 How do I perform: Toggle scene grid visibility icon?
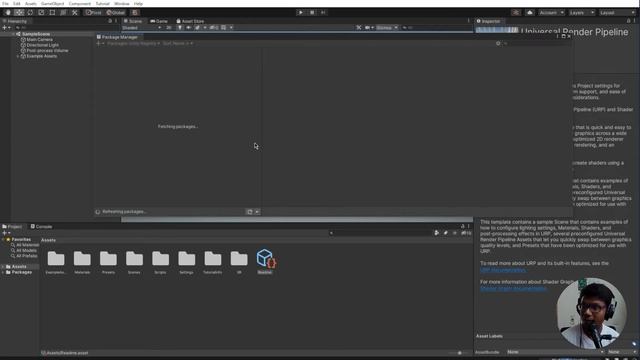coord(224,28)
